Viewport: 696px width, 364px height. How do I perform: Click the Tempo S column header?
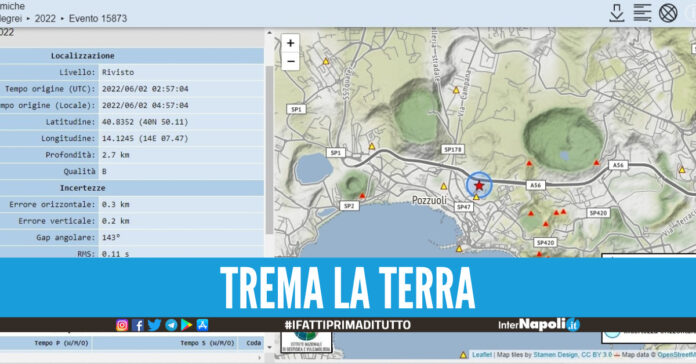[207, 343]
